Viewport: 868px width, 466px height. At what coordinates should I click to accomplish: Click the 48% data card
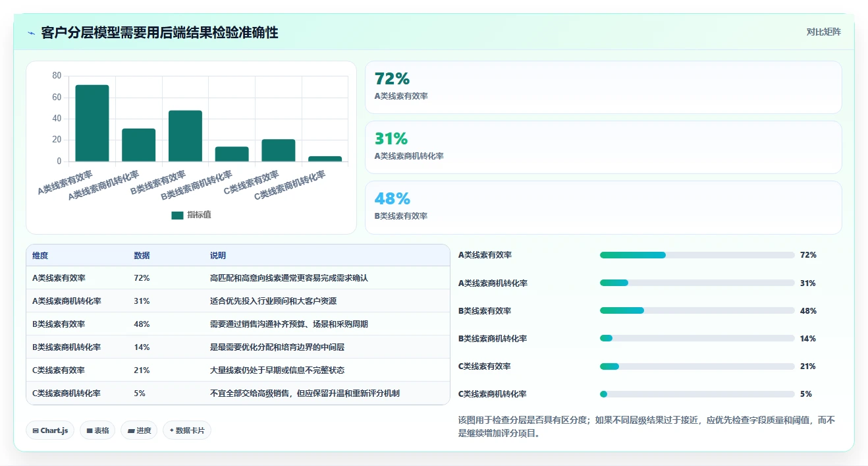click(x=603, y=208)
